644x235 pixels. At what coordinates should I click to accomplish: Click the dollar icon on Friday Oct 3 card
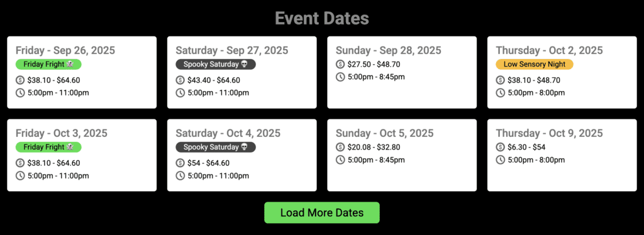tap(19, 163)
